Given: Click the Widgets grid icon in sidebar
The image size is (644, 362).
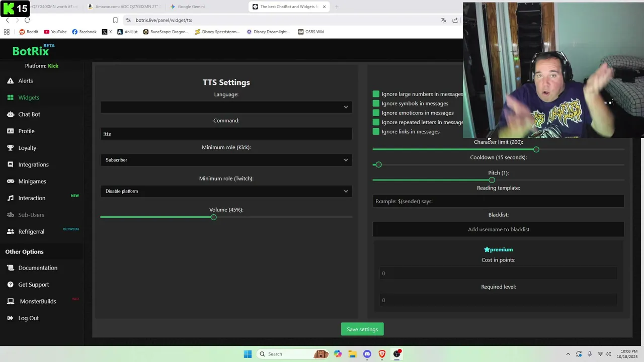Looking at the screenshot, I should coord(10,98).
